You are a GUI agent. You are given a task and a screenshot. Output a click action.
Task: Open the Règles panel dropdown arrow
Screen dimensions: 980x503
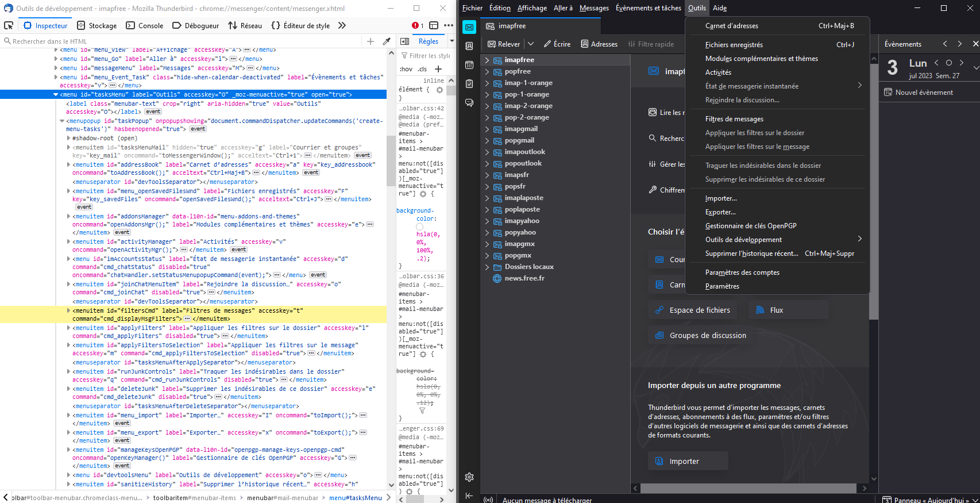[452, 41]
